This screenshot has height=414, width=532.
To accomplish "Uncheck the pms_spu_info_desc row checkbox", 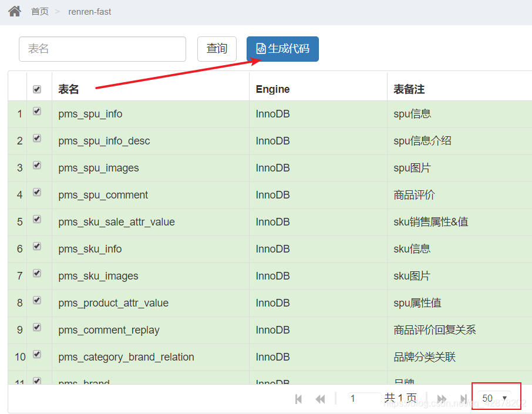I will 37,138.
